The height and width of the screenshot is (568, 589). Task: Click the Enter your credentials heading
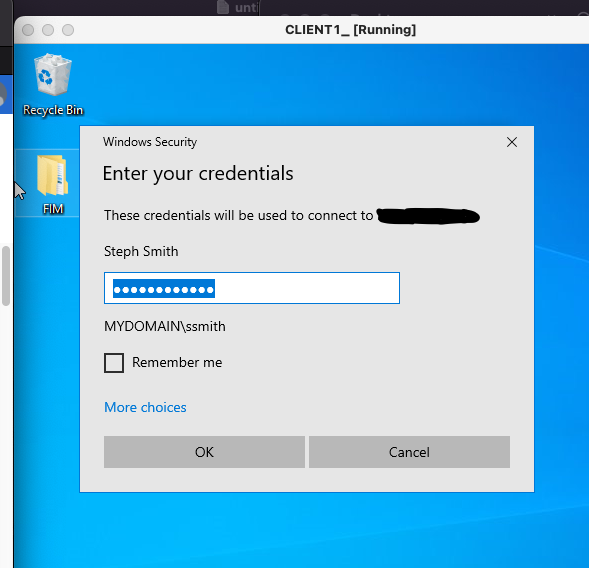(198, 174)
